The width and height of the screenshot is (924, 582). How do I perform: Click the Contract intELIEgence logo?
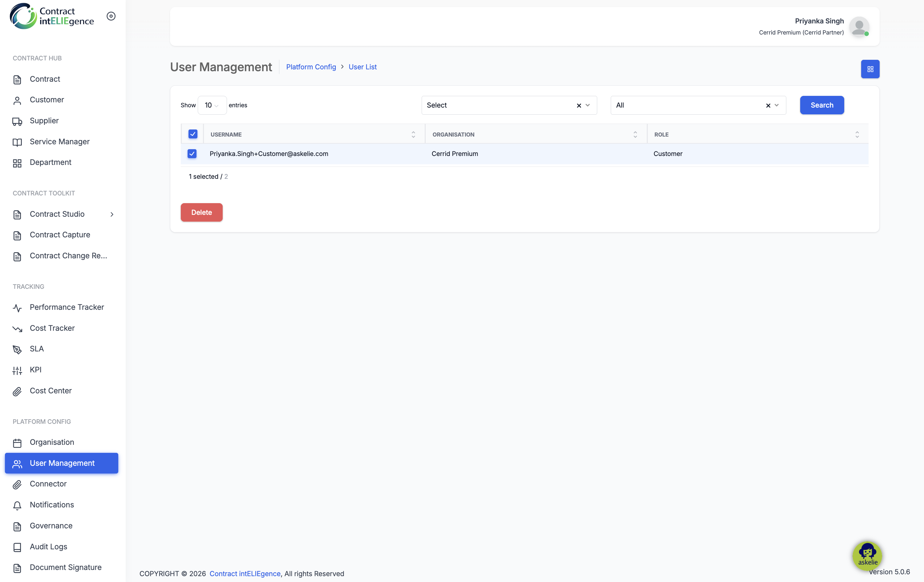pos(51,16)
